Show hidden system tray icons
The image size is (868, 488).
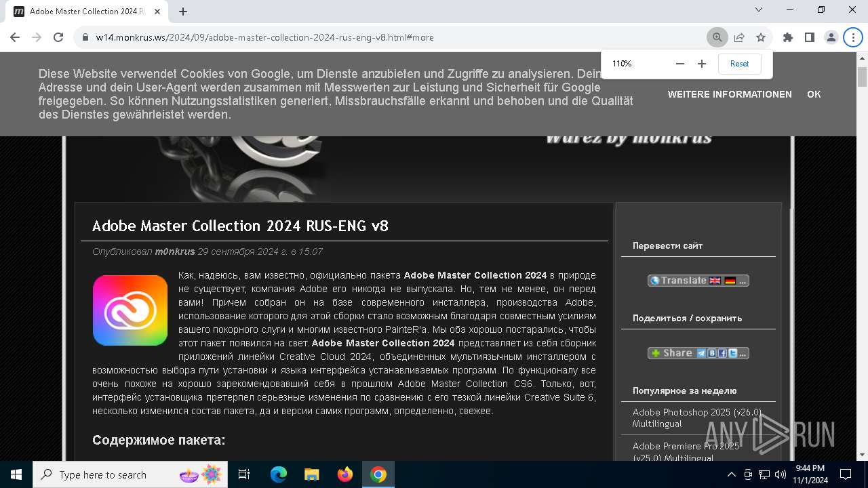point(732,474)
